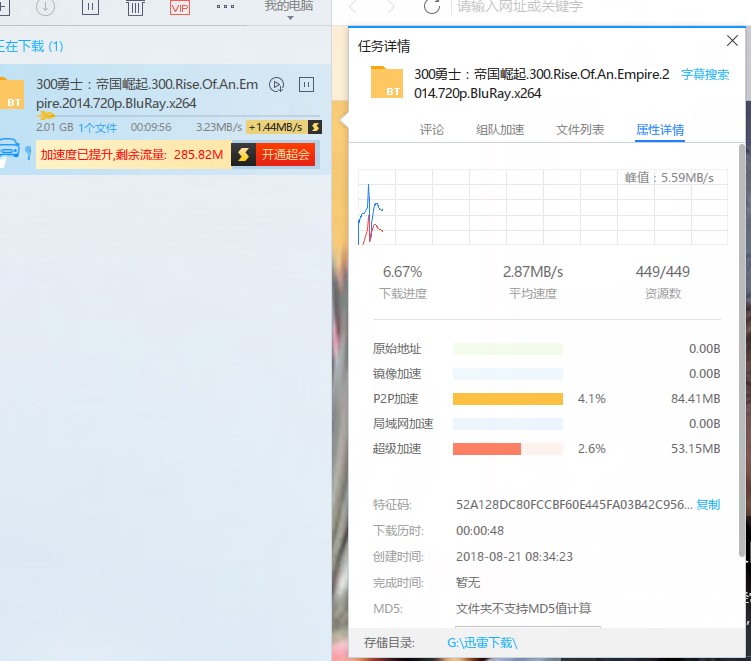The width and height of the screenshot is (751, 661).
Task: Click the BT folder icon in task details
Action: point(387,82)
